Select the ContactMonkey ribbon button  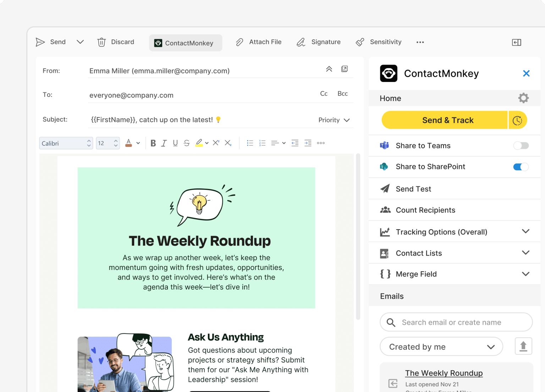[185, 43]
